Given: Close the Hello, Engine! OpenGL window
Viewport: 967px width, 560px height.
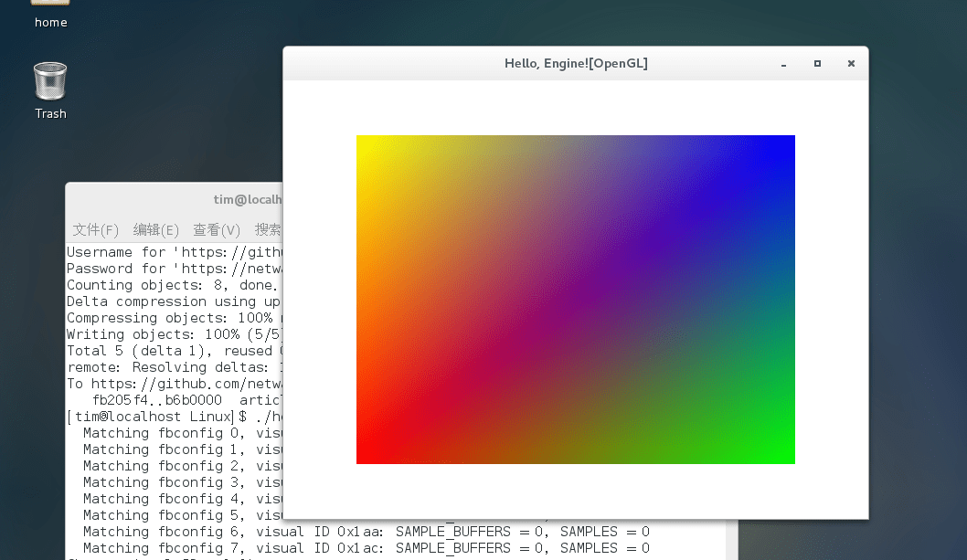Looking at the screenshot, I should point(851,64).
